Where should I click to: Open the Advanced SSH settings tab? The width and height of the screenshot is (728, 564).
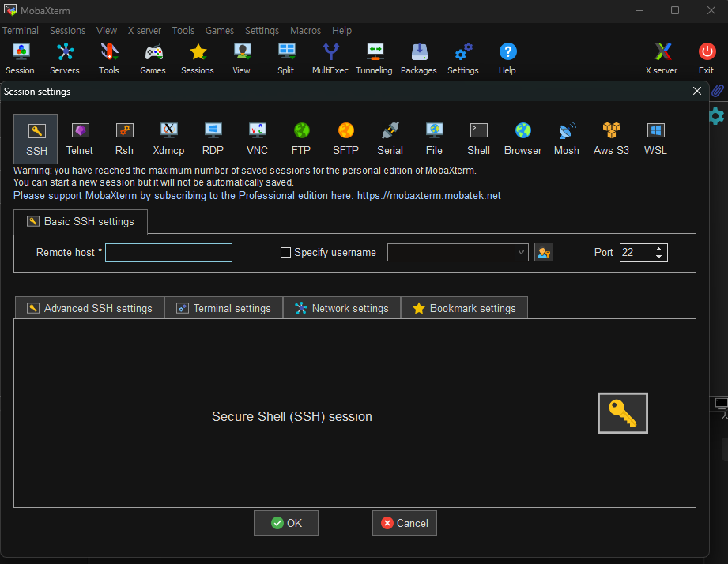click(x=89, y=308)
